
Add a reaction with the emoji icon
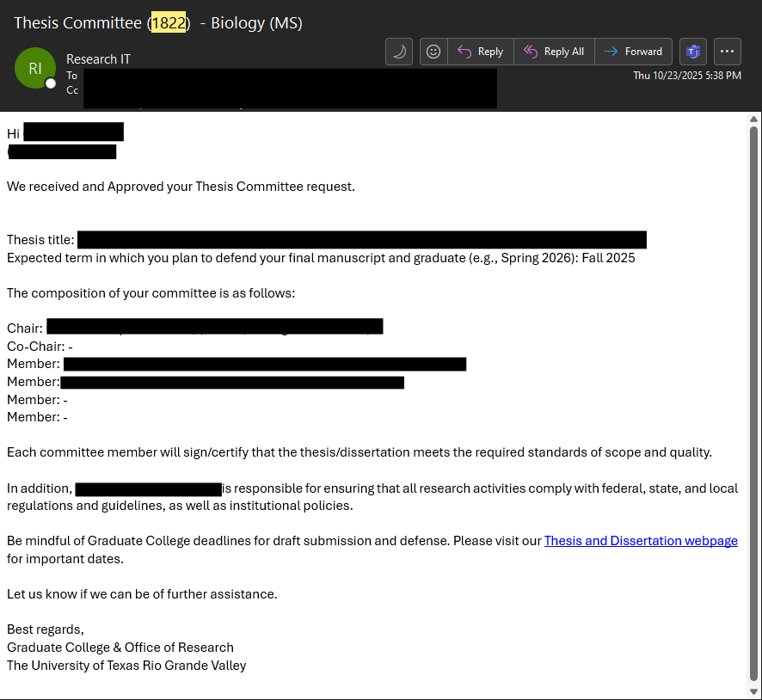click(433, 51)
